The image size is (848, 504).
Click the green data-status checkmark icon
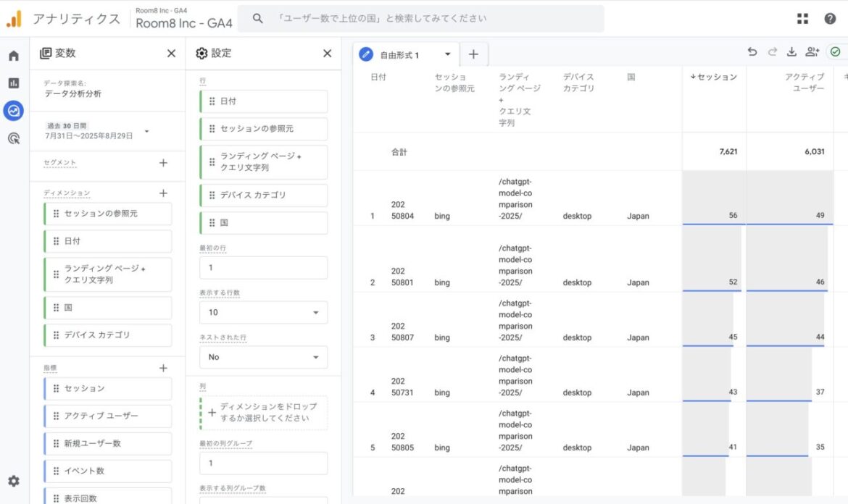(x=835, y=52)
